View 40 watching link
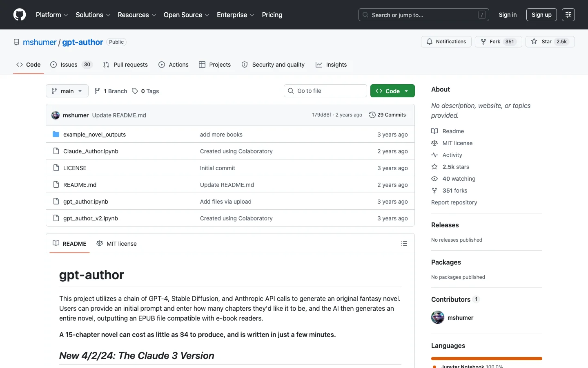 click(453, 179)
